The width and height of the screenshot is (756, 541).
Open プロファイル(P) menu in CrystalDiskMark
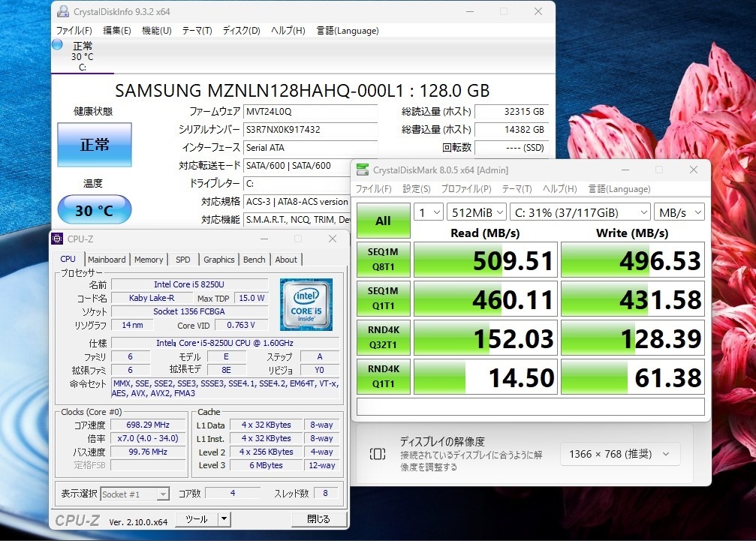tap(466, 189)
